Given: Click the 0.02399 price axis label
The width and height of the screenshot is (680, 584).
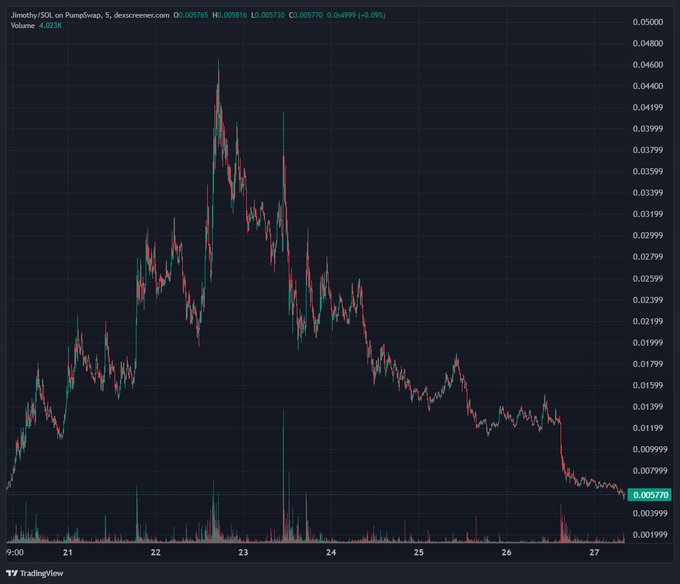Looking at the screenshot, I should click(647, 300).
